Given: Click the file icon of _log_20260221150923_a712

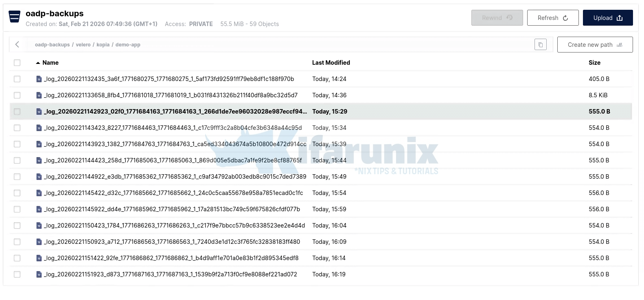Looking at the screenshot, I should [x=39, y=242].
